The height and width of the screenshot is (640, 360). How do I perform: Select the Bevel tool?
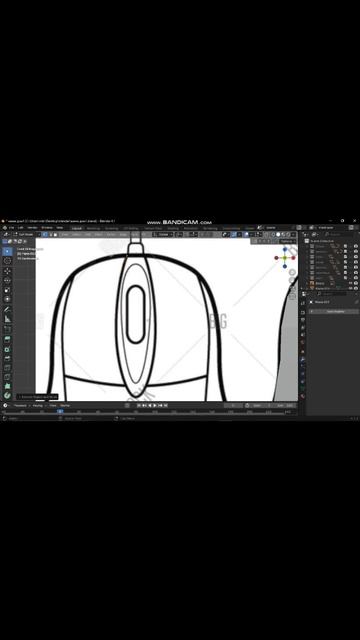7,358
